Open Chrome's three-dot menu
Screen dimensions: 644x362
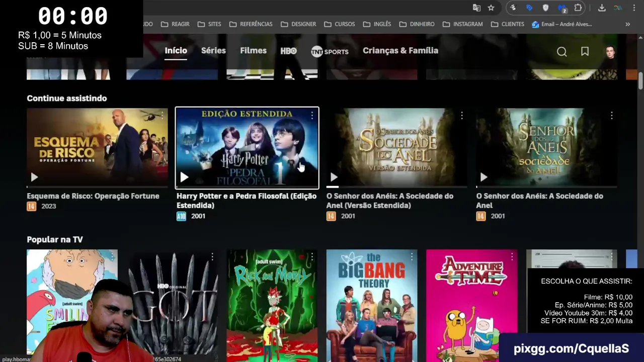point(634,8)
